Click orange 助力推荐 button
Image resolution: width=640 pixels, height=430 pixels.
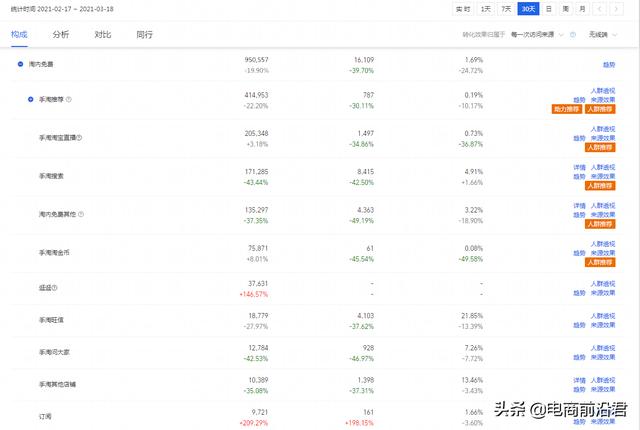tap(567, 109)
